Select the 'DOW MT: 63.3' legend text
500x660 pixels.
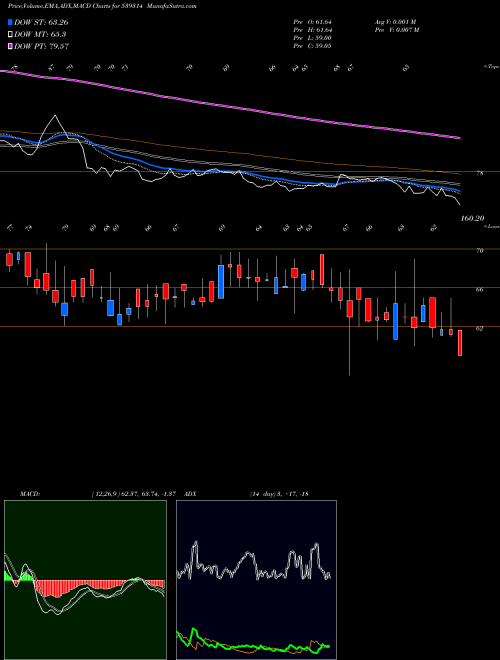(40, 35)
